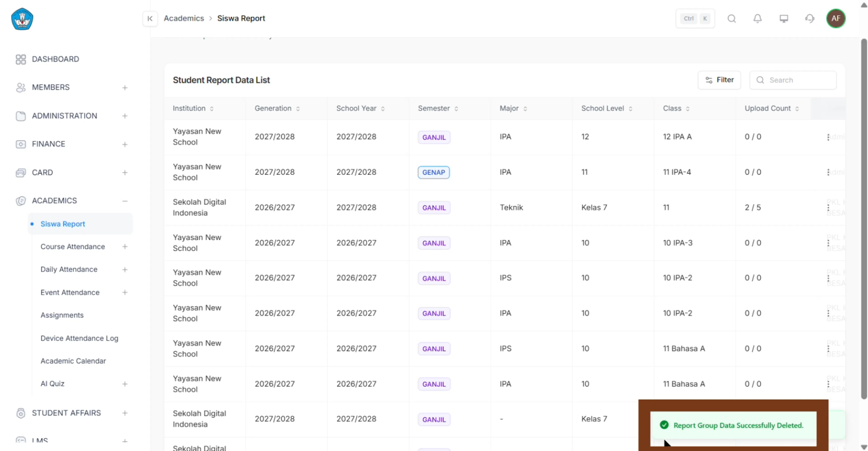This screenshot has height=451, width=868.
Task: Click the GENAP semester badge
Action: click(x=433, y=172)
